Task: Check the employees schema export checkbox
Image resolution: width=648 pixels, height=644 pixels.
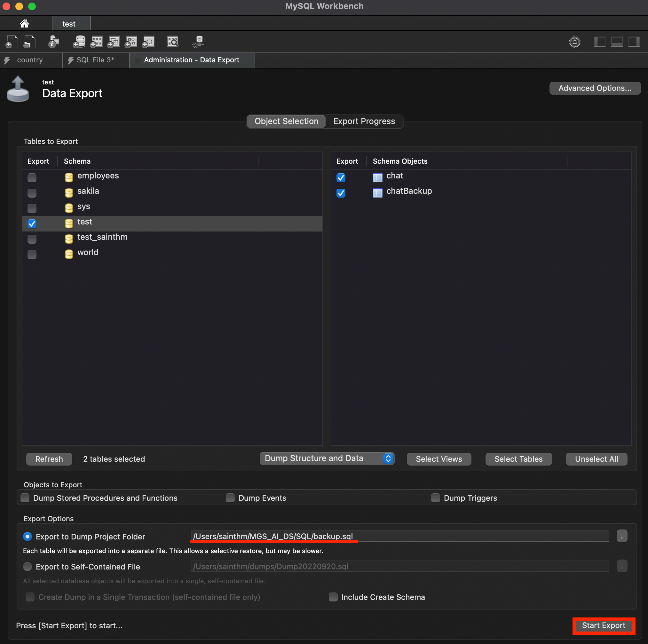Action: 32,177
